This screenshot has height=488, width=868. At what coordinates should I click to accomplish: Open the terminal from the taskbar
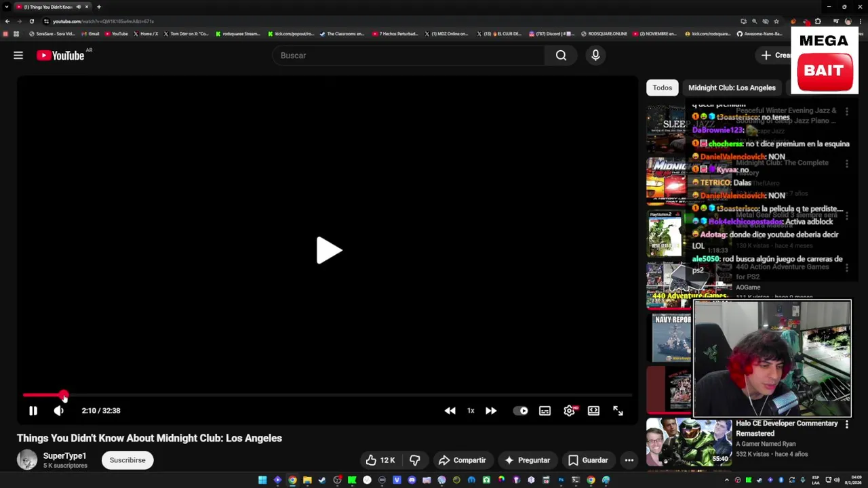[576, 480]
